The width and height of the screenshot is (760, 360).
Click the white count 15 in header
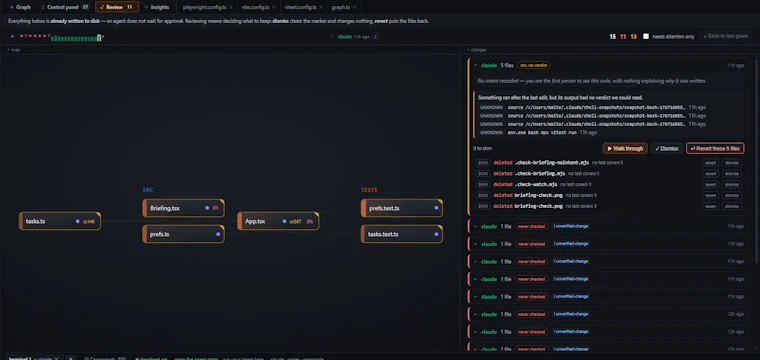pyautogui.click(x=613, y=36)
